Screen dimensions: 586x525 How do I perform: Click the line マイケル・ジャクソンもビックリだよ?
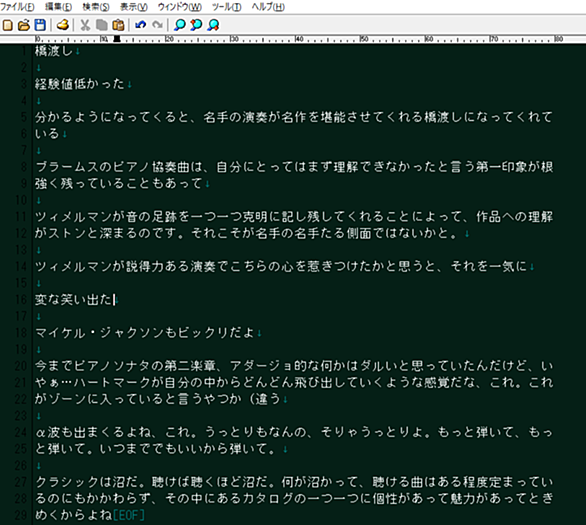click(x=145, y=333)
